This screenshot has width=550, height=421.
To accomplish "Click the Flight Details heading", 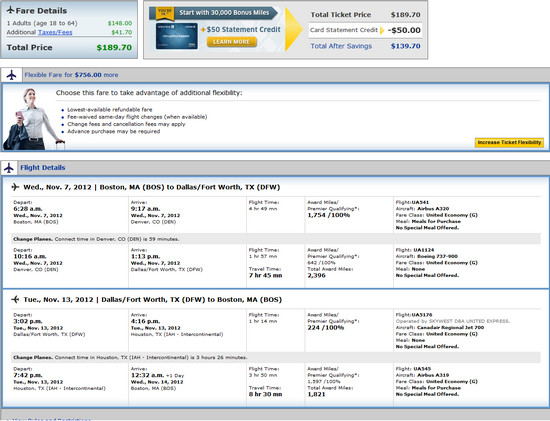I will click(43, 168).
